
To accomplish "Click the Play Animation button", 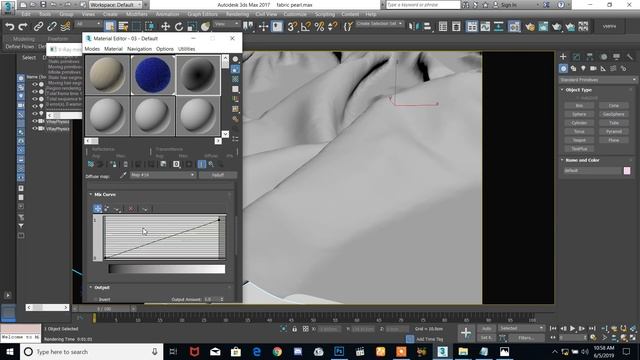I will [x=573, y=329].
